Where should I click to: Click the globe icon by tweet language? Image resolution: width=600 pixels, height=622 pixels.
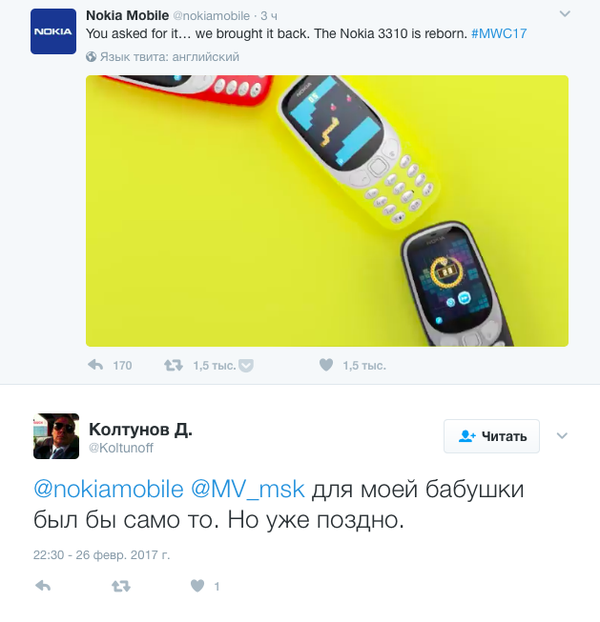click(91, 57)
